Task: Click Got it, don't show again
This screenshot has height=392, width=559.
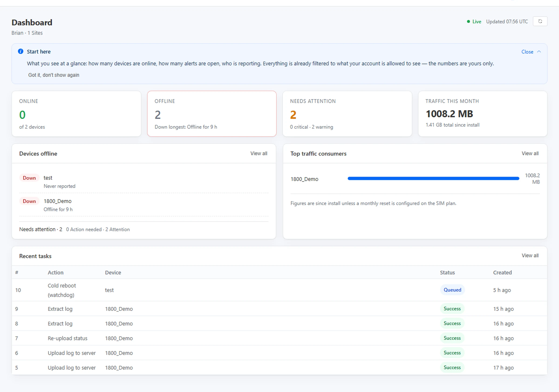Action: 54,75
